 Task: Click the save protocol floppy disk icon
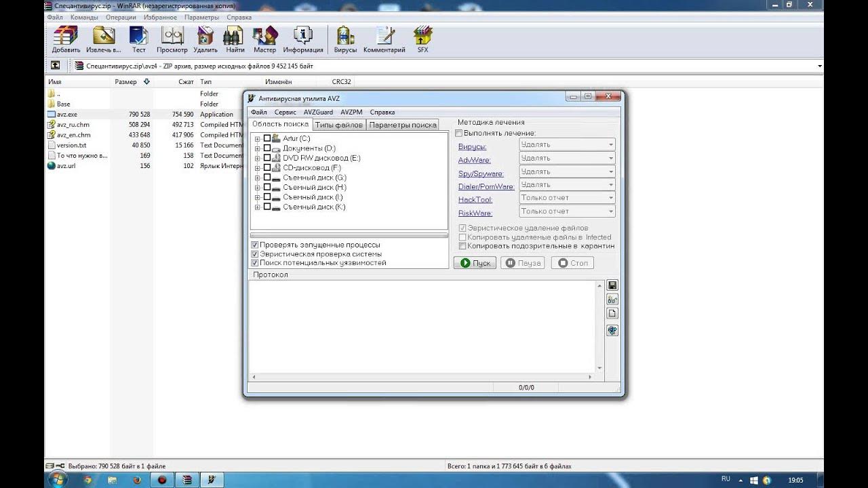coord(612,285)
